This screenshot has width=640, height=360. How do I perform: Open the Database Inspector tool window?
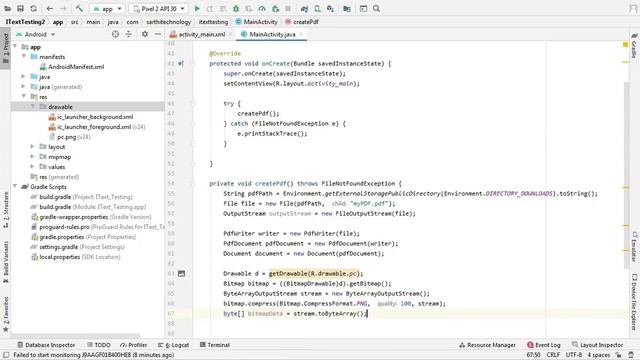46,345
